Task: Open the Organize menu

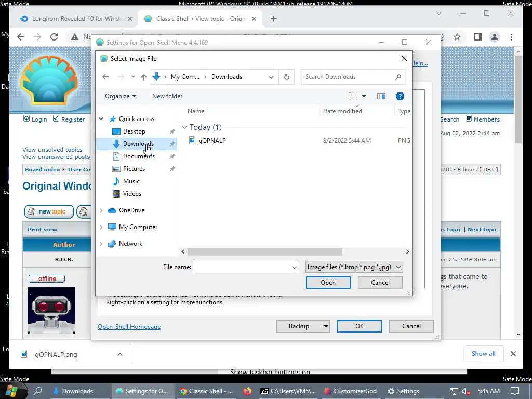Action: click(x=121, y=96)
